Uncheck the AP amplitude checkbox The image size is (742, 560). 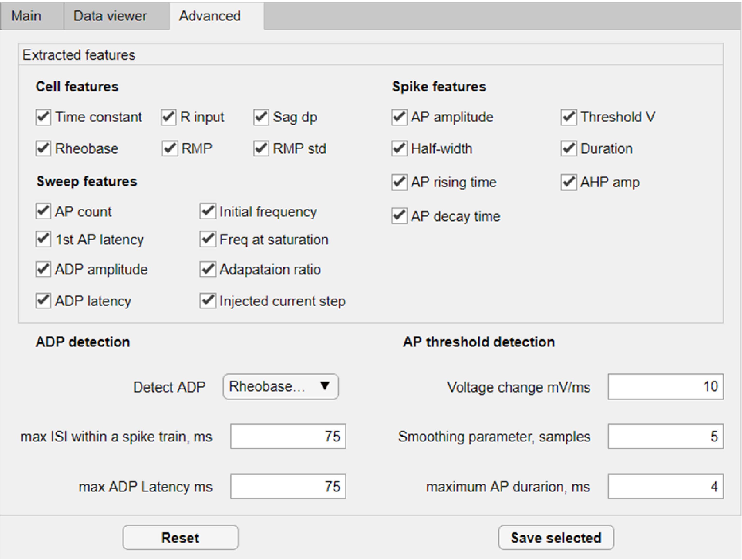(x=399, y=117)
